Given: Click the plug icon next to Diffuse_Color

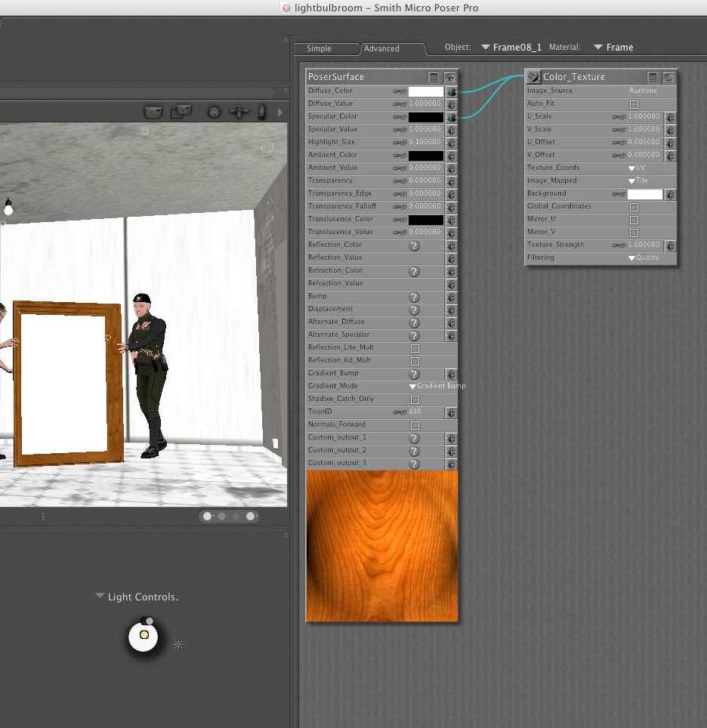Looking at the screenshot, I should point(451,91).
